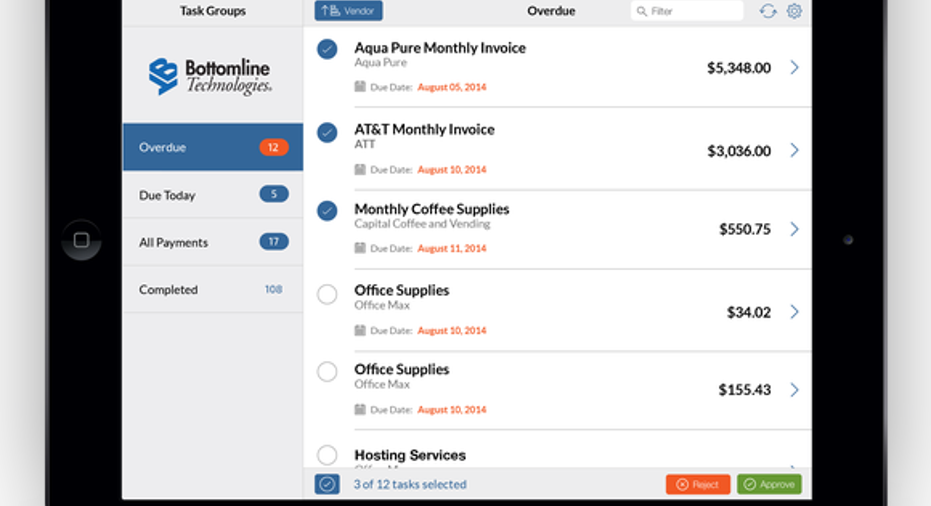Image resolution: width=931 pixels, height=506 pixels.
Task: Click the Bottomline Technologies logo
Action: click(x=210, y=76)
